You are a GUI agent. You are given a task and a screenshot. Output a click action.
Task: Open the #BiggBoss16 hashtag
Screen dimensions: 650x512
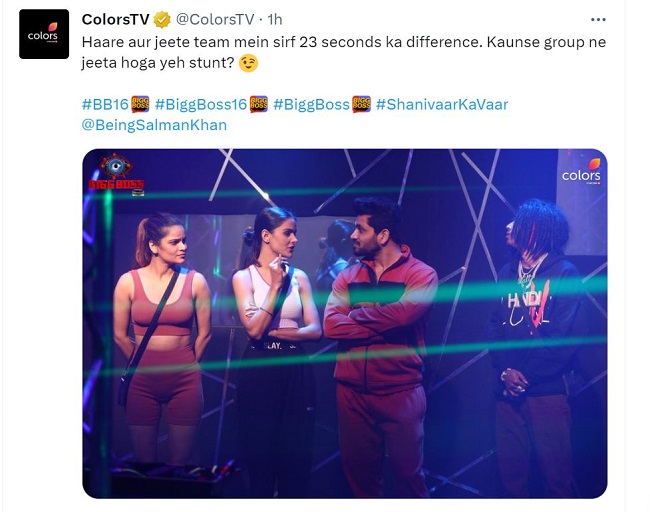click(x=201, y=104)
